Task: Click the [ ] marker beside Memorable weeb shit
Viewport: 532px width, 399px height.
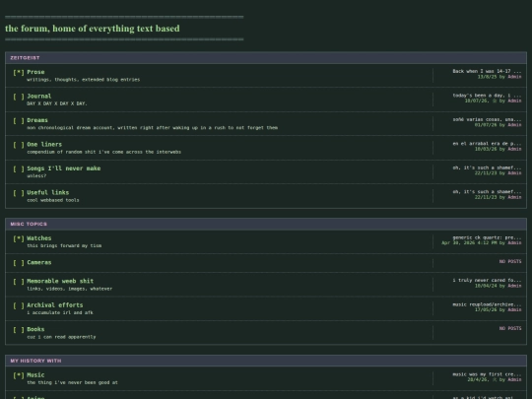Action: click(x=19, y=281)
